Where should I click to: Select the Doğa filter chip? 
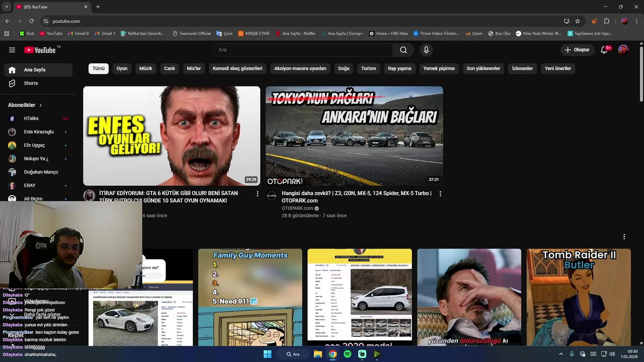344,68
